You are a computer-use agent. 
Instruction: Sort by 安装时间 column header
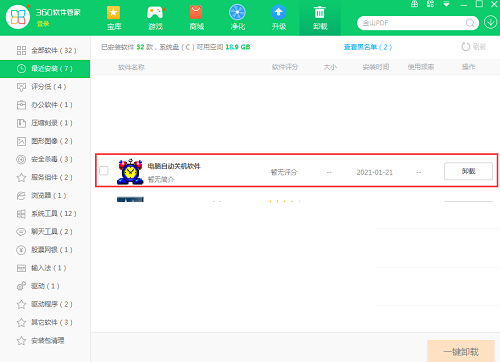point(376,67)
